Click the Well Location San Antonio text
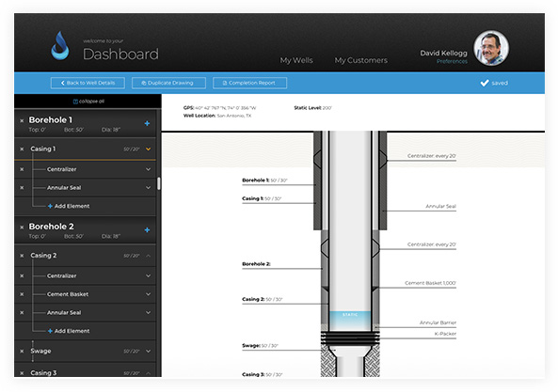558x392 pixels. tap(217, 116)
